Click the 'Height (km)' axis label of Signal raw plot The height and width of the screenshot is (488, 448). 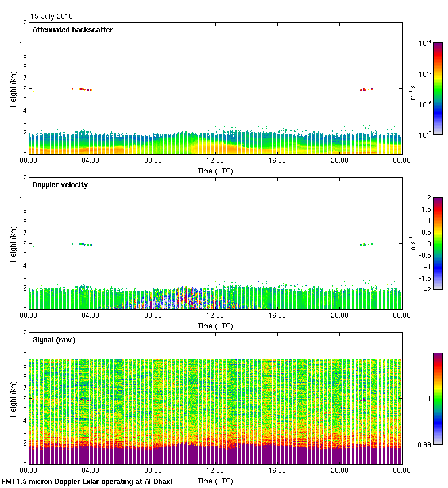(x=13, y=398)
